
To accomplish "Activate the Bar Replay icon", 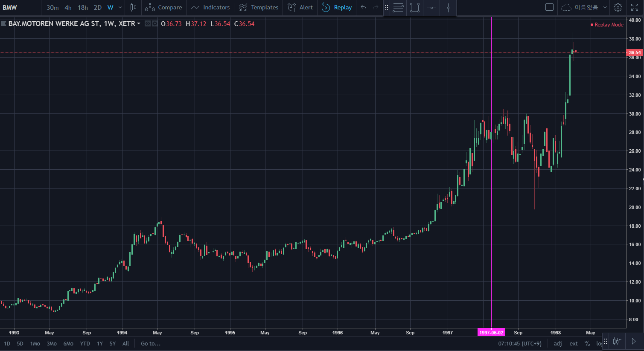I will click(326, 7).
